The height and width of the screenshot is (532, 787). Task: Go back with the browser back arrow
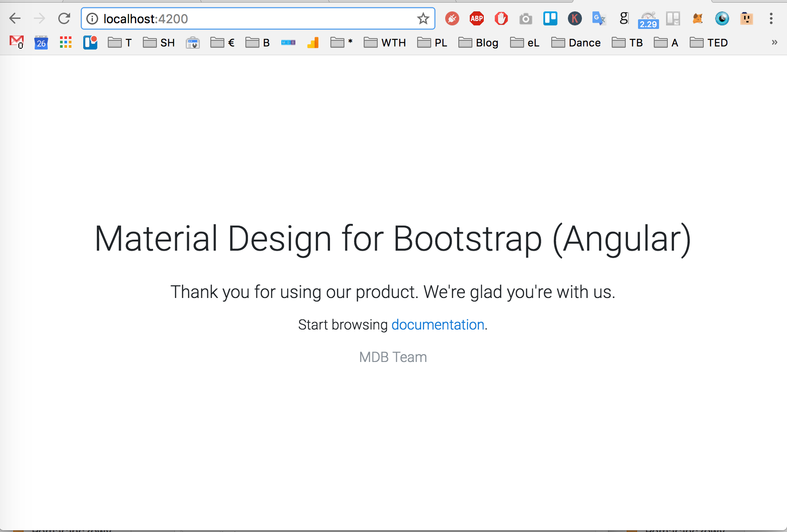pyautogui.click(x=15, y=18)
